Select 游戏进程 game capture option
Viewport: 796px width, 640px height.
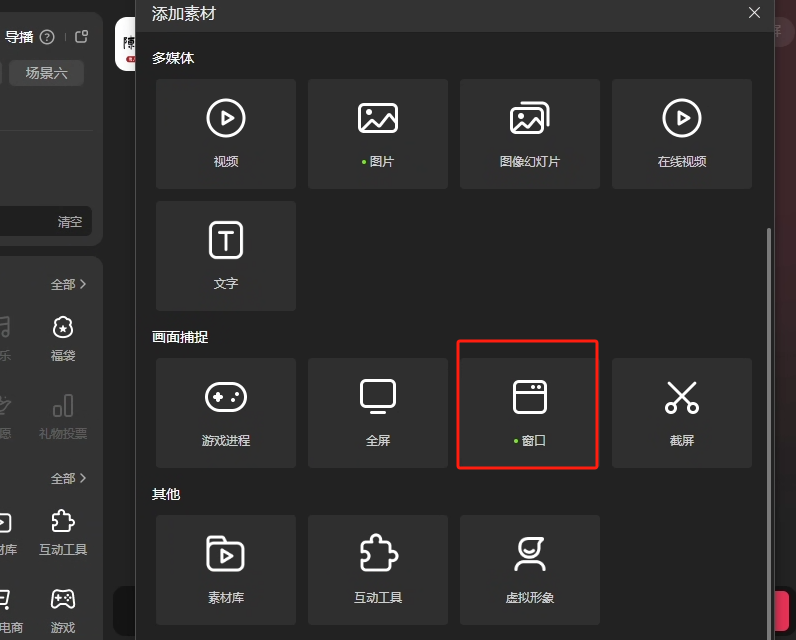[226, 412]
